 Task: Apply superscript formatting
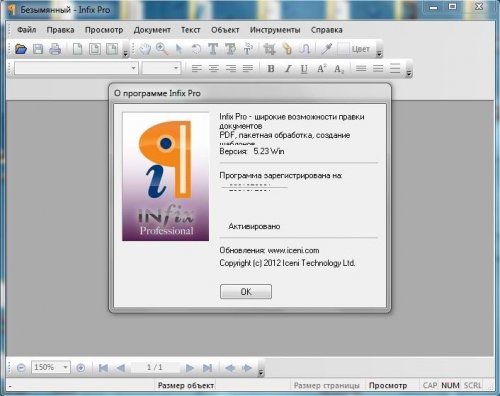321,69
